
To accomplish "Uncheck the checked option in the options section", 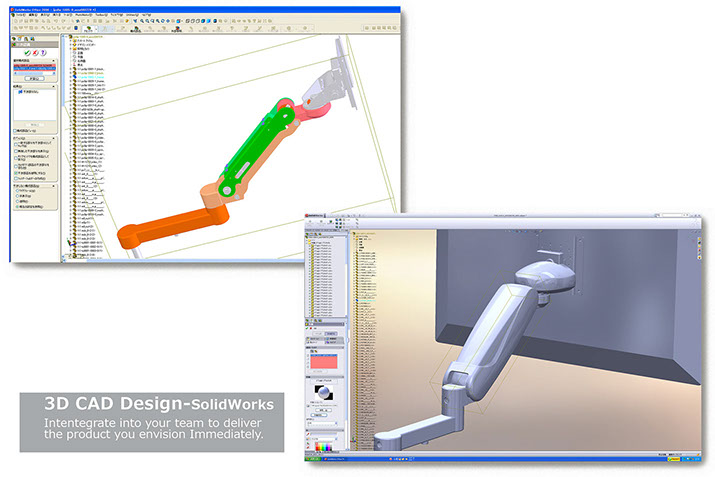I will tap(15, 173).
